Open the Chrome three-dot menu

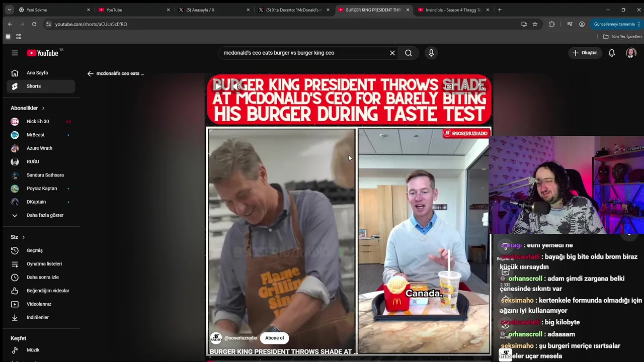pos(639,24)
